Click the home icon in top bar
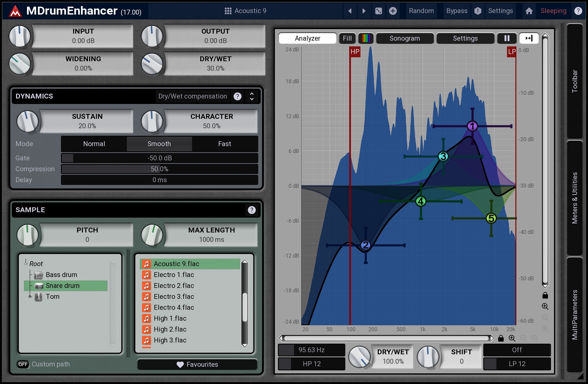588x384 pixels. pos(529,11)
